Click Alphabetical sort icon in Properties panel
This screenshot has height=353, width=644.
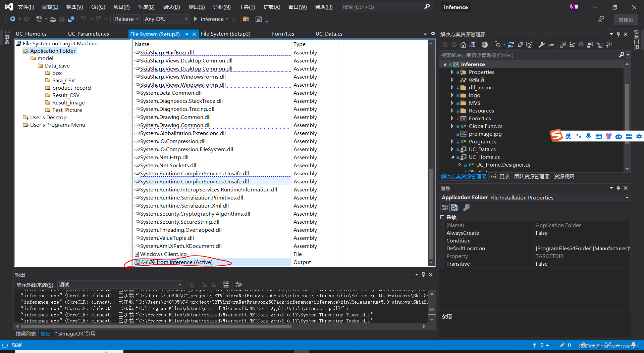tap(454, 208)
